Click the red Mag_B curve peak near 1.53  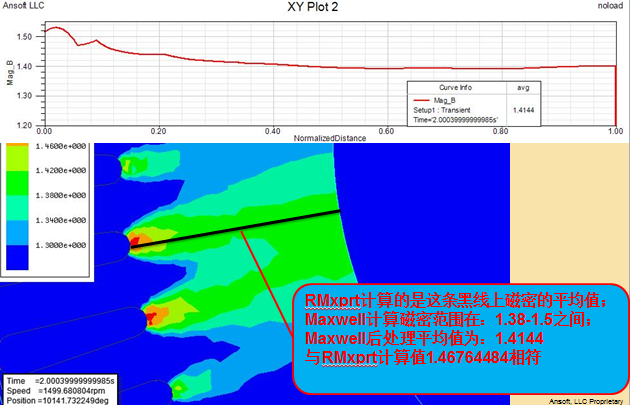tap(56, 27)
